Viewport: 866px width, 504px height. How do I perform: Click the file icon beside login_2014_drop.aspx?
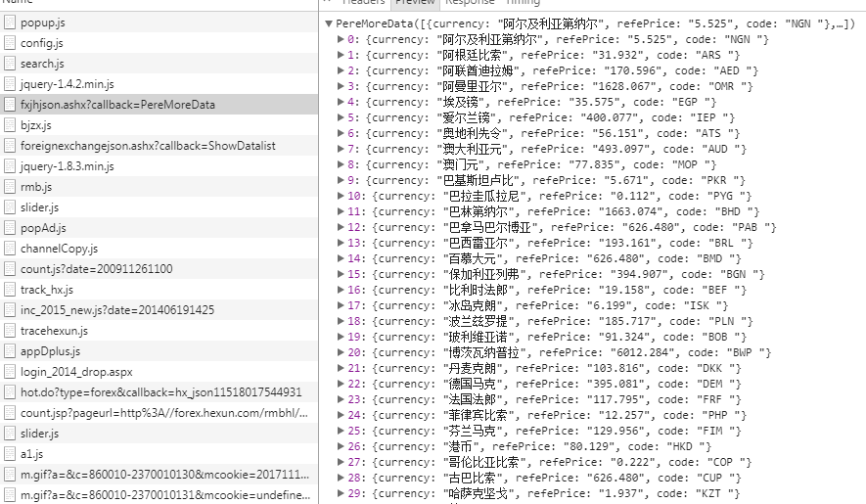tap(10, 372)
